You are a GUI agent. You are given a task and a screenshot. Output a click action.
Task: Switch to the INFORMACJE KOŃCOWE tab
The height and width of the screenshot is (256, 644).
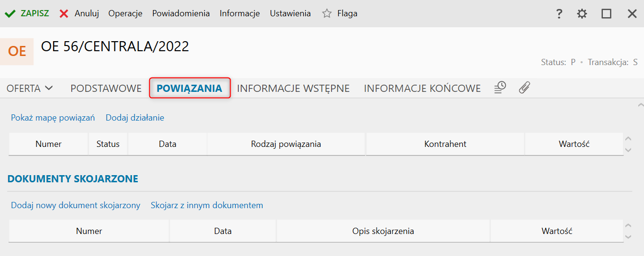pyautogui.click(x=422, y=88)
